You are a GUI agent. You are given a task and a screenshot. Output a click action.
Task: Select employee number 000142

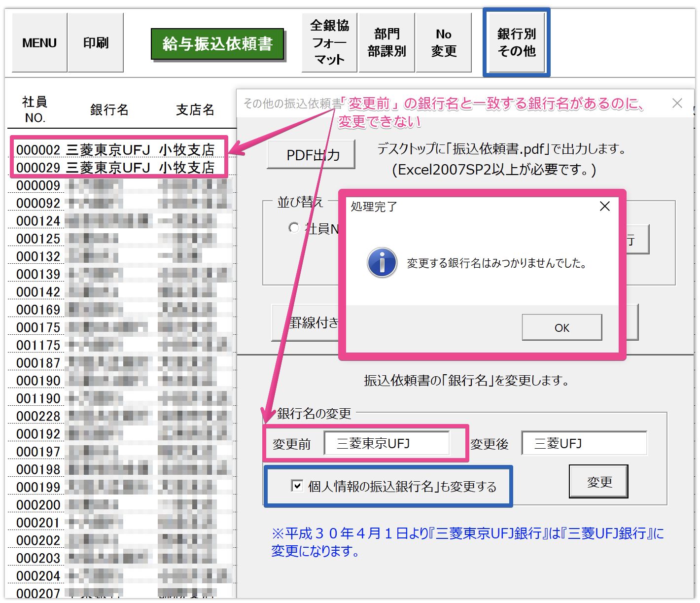click(x=38, y=292)
